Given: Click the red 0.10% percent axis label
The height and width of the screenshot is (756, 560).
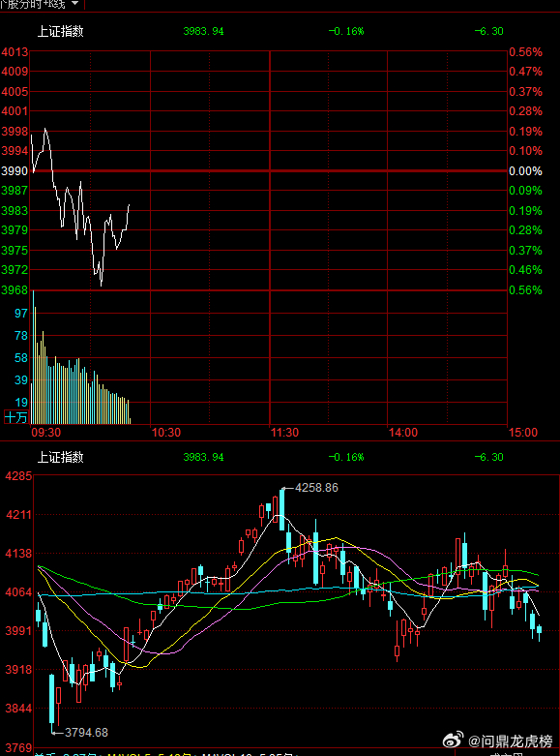Looking at the screenshot, I should click(525, 151).
